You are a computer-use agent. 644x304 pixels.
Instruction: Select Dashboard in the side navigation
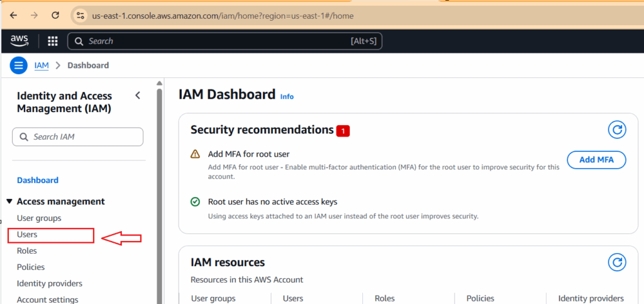[x=37, y=180]
